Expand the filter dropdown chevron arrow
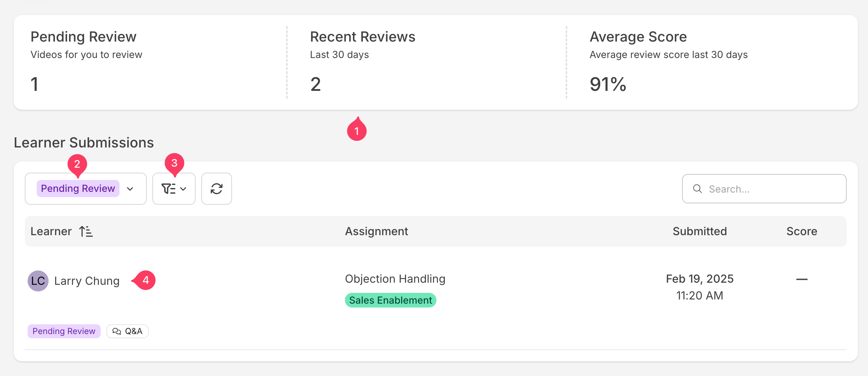The height and width of the screenshot is (376, 868). 183,189
